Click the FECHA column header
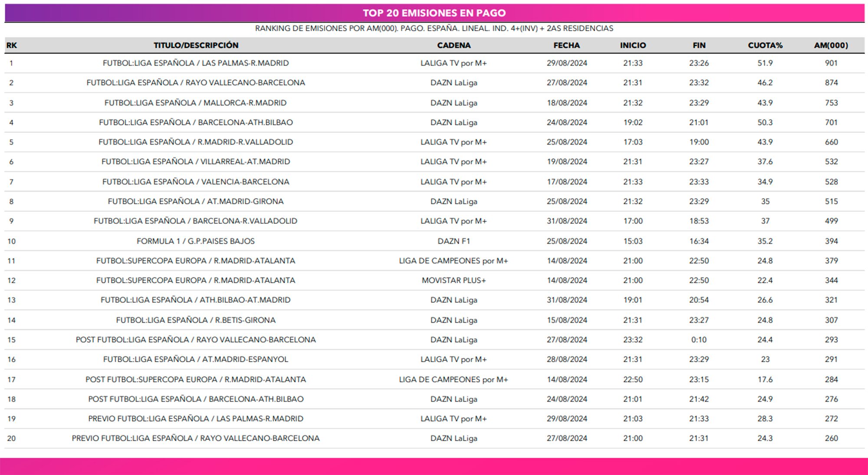Viewport: 868px width, 475px height. [566, 45]
